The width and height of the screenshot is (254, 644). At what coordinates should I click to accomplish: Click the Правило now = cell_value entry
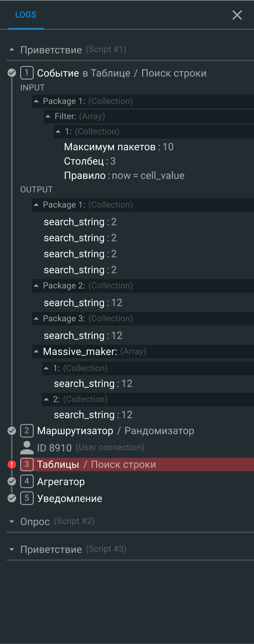pyautogui.click(x=124, y=176)
